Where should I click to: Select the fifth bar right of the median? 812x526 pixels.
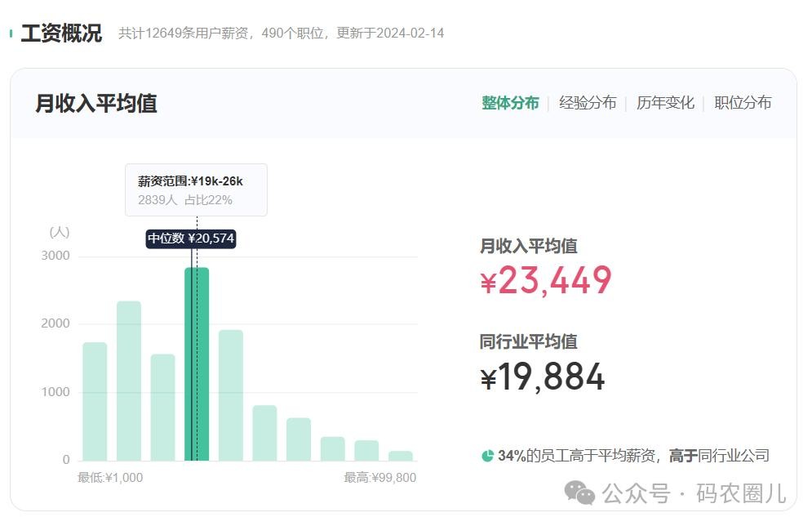231,395
